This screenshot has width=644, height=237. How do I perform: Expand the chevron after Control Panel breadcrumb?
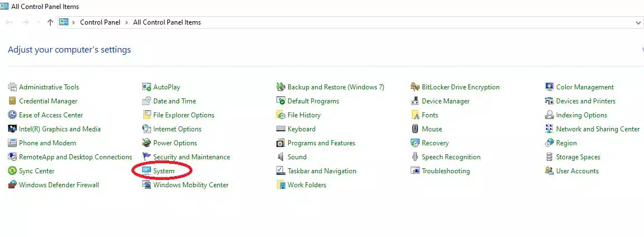(128, 22)
